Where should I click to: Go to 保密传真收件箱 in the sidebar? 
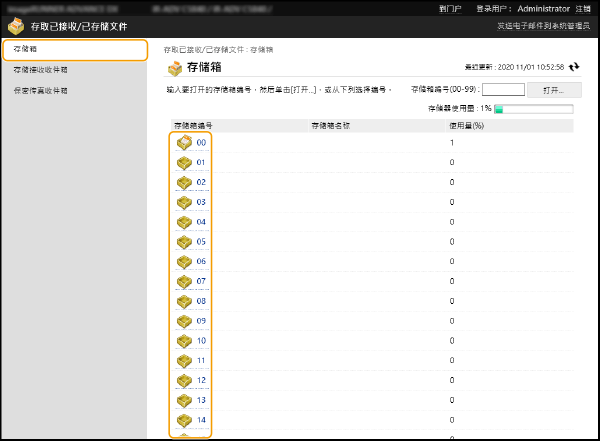(40, 91)
